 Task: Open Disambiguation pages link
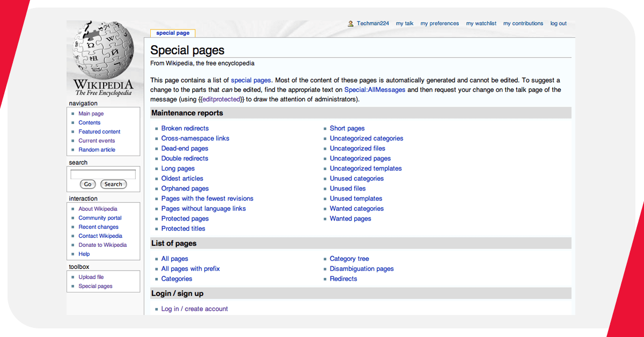[362, 269]
